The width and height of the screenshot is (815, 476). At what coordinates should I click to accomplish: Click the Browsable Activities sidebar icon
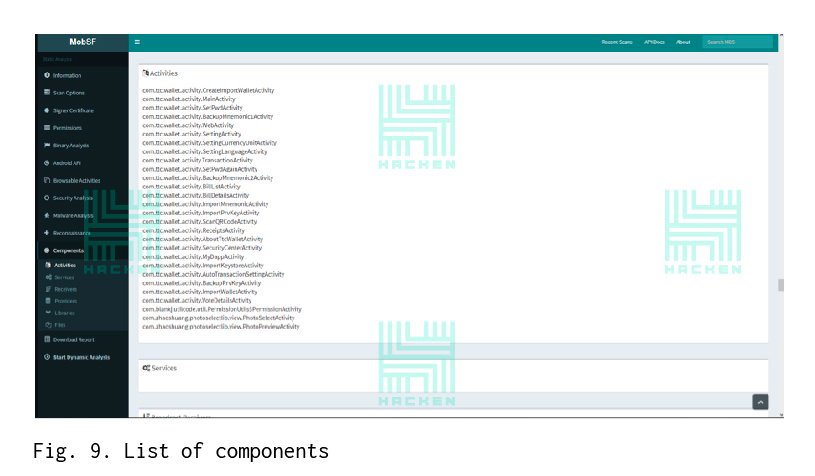tap(47, 180)
